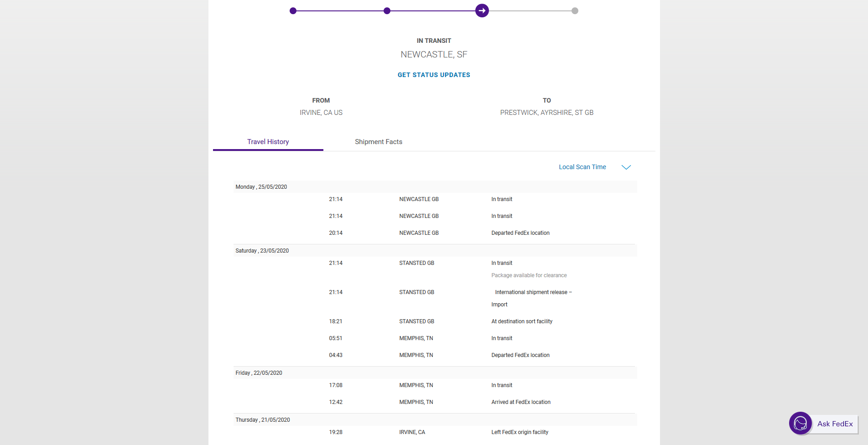Click the 19:28 Irvine scan time
868x445 pixels.
pyautogui.click(x=336, y=432)
